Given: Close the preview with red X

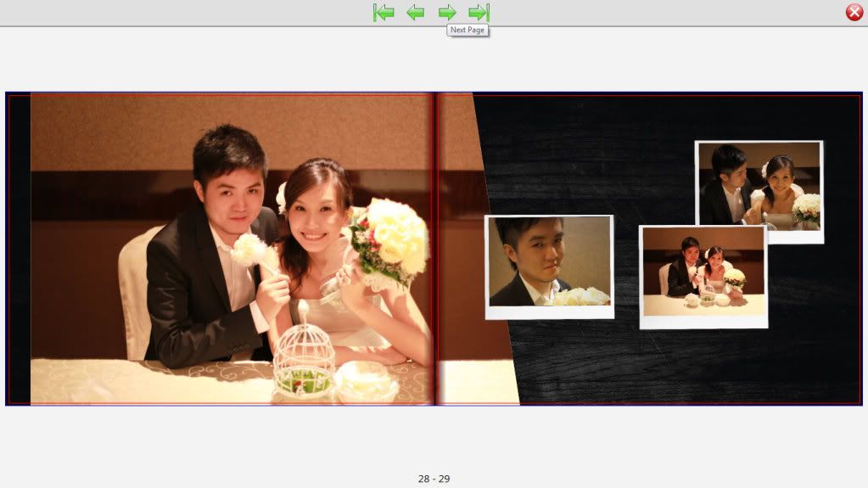Looking at the screenshot, I should click(x=854, y=12).
